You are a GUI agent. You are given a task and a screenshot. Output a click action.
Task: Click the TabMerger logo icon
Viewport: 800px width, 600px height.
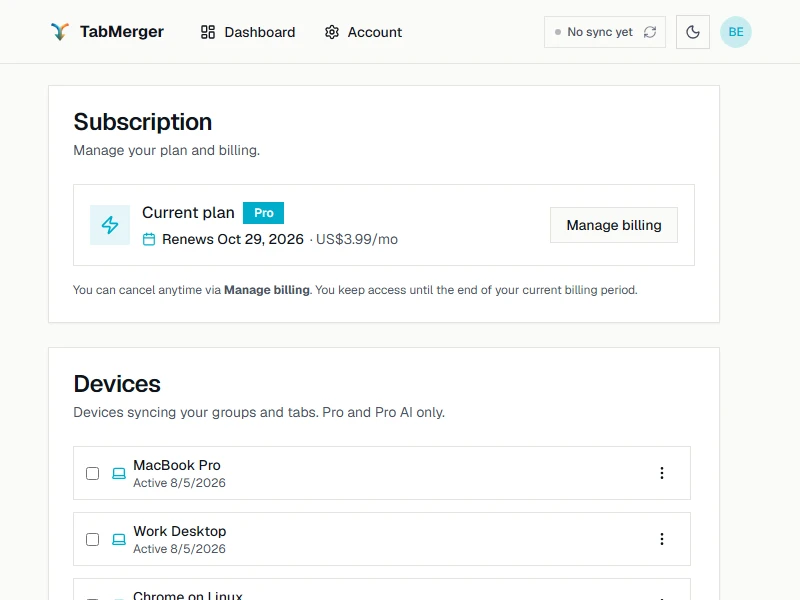60,32
